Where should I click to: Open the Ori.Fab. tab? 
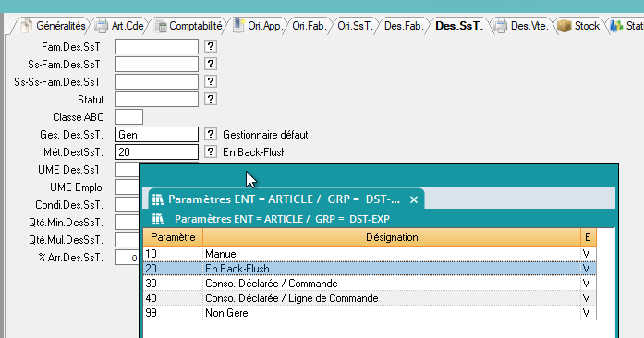(310, 26)
